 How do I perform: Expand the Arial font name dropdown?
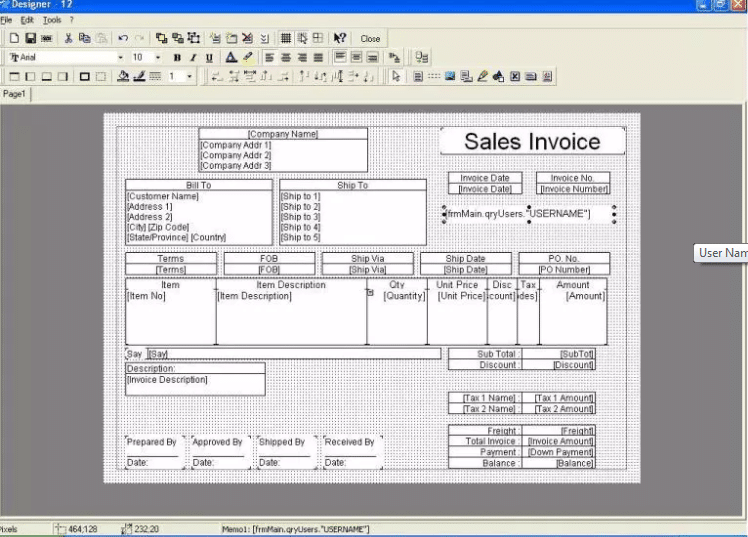[120, 57]
